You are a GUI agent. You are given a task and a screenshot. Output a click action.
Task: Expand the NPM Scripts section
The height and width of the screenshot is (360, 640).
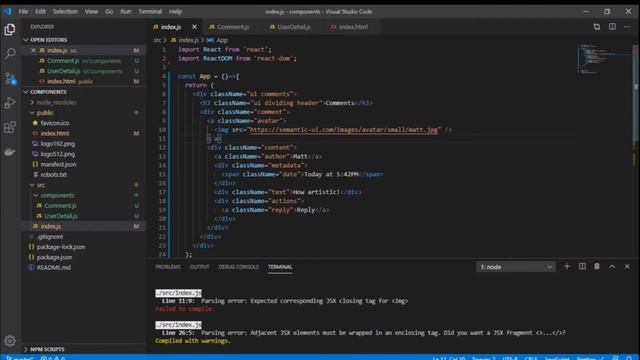(84, 349)
